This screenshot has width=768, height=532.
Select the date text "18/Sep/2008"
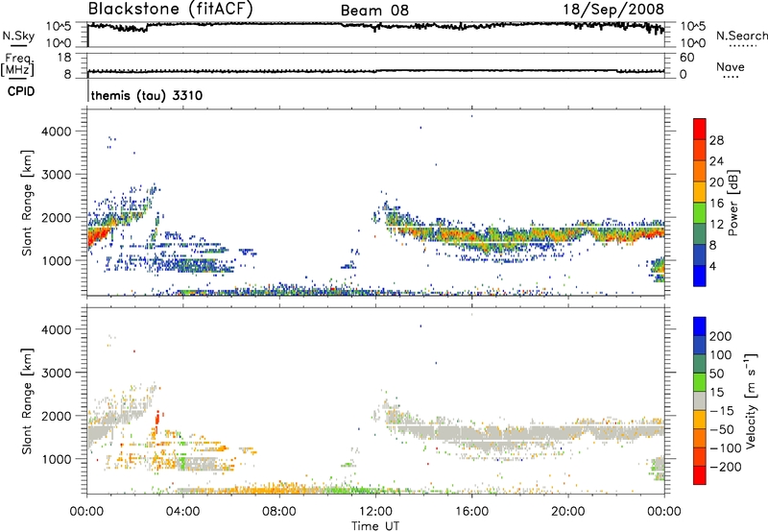click(x=613, y=10)
